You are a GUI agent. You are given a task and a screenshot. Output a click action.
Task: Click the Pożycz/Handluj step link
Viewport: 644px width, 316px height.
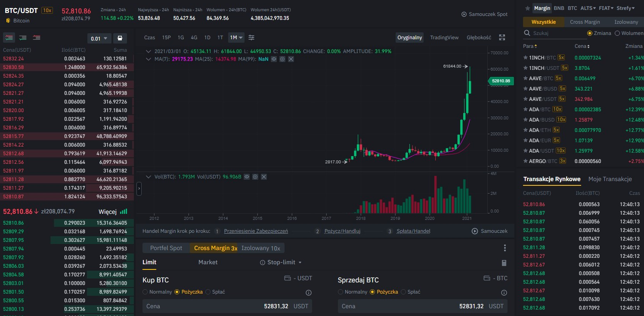point(342,231)
